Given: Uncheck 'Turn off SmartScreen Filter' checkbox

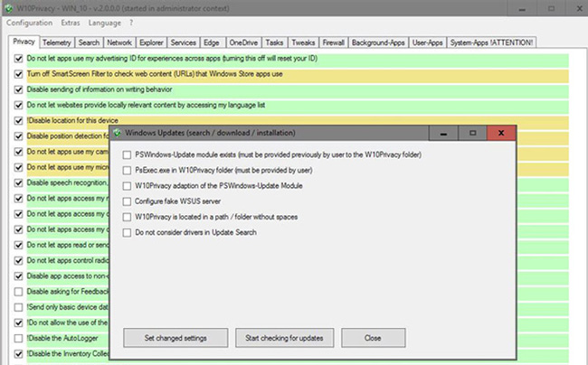Looking at the screenshot, I should (18, 74).
